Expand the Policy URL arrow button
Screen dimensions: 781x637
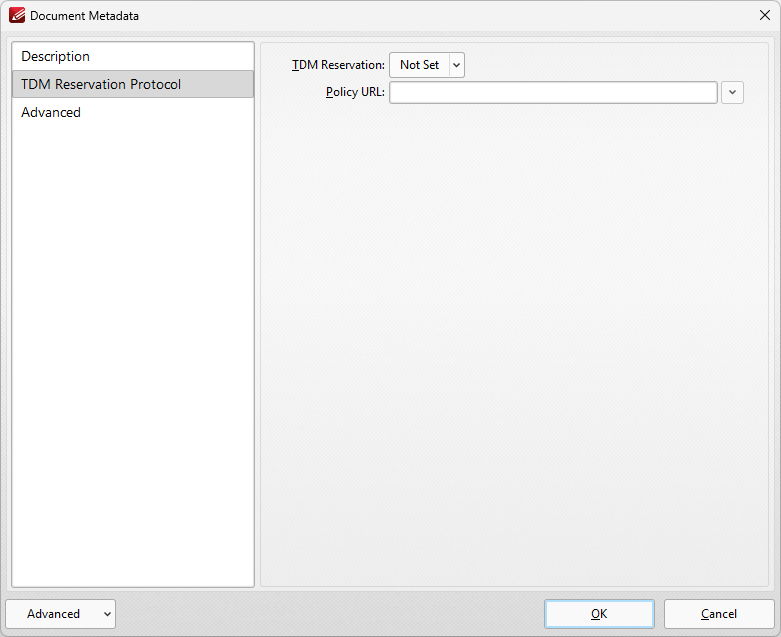coord(732,93)
